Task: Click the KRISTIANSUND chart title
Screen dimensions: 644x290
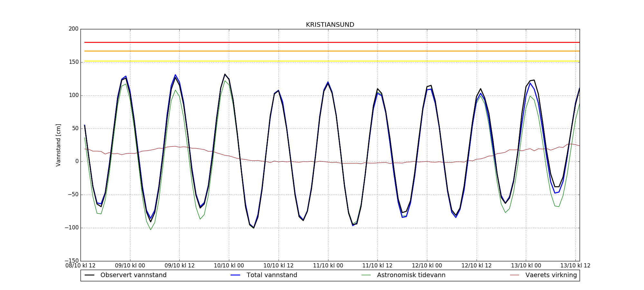Action: pos(330,25)
